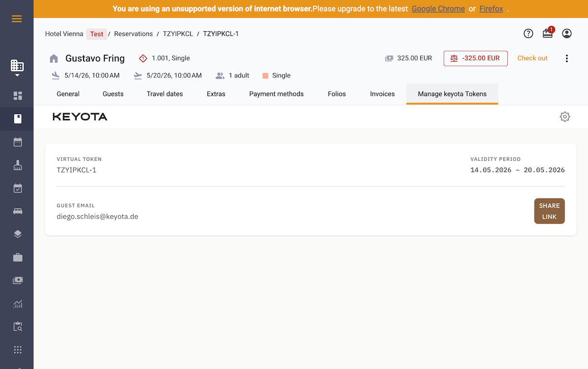Click the 1 adult guest count
The width and height of the screenshot is (588, 369).
point(239,75)
